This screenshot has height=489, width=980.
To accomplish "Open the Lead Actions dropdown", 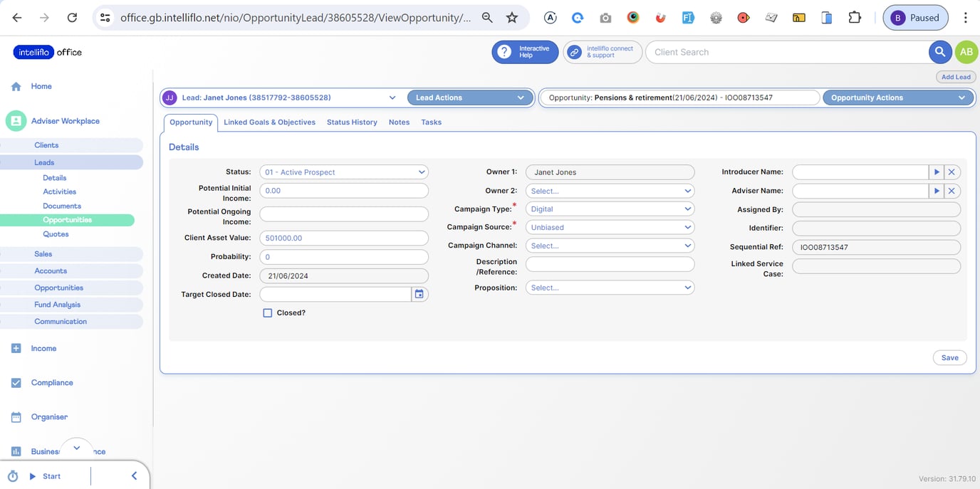I will click(469, 97).
